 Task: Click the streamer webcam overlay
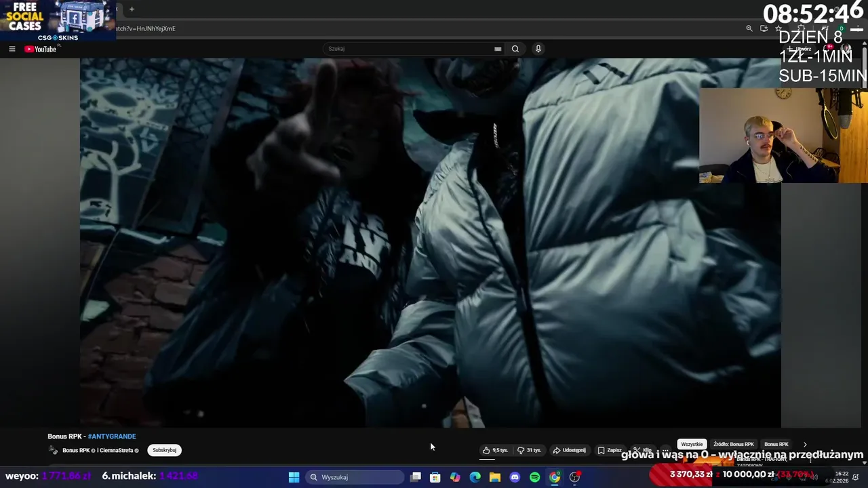[x=783, y=136]
